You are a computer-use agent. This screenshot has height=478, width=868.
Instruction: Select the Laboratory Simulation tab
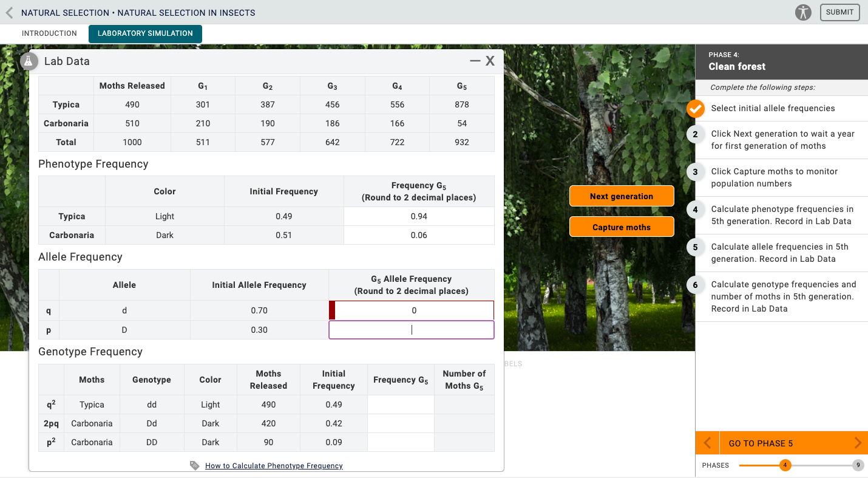[x=145, y=33]
